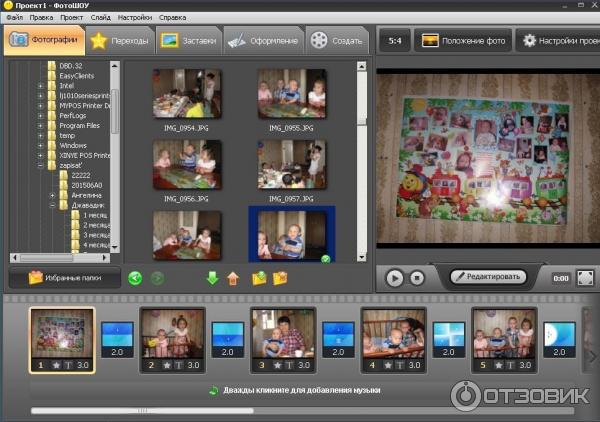Expand the Intel folder node

(41, 86)
